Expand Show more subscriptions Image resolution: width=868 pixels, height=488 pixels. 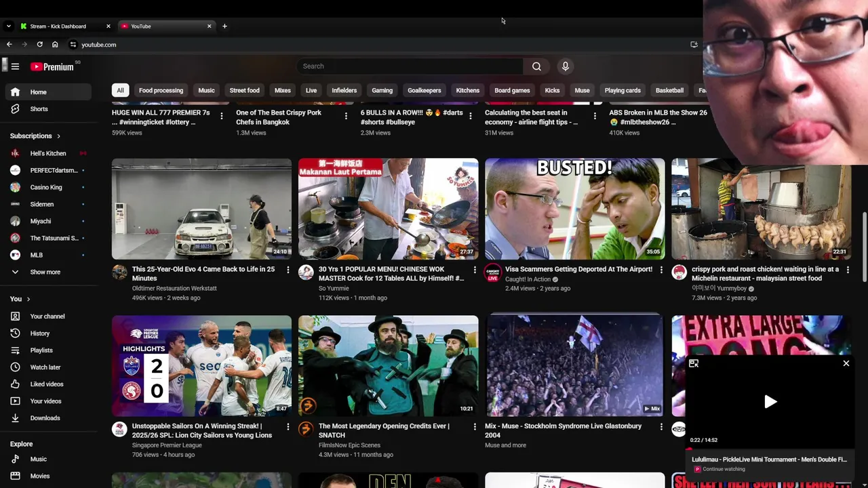47,272
